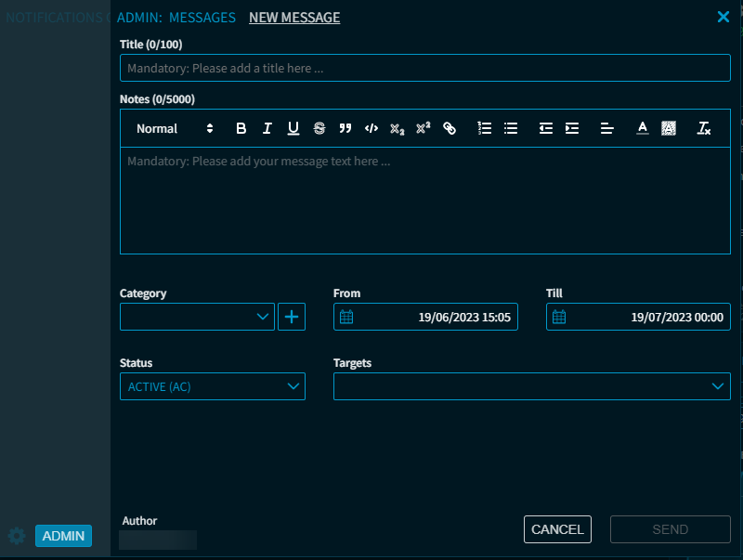The height and width of the screenshot is (560, 743).
Task: Switch to the Messages tab
Action: click(202, 18)
